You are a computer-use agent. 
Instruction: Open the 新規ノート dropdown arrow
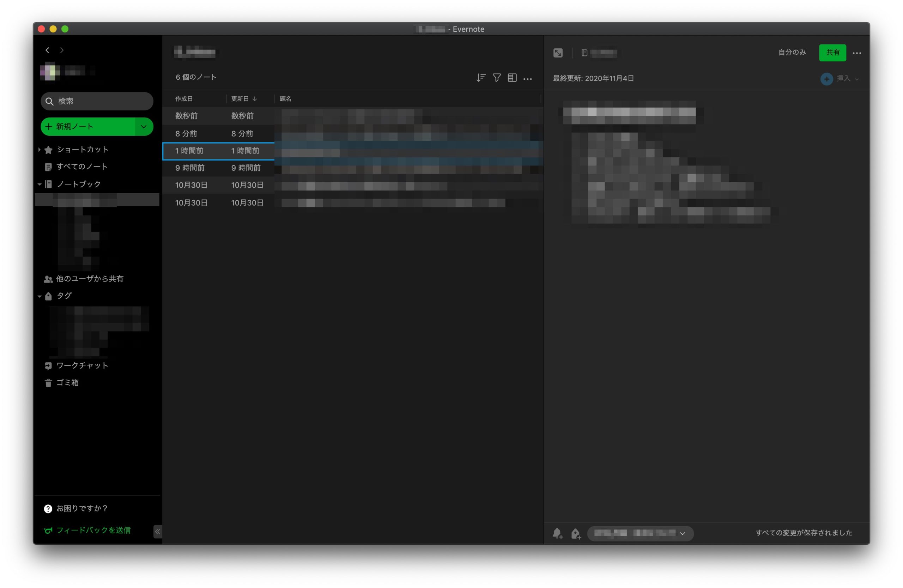pyautogui.click(x=144, y=127)
